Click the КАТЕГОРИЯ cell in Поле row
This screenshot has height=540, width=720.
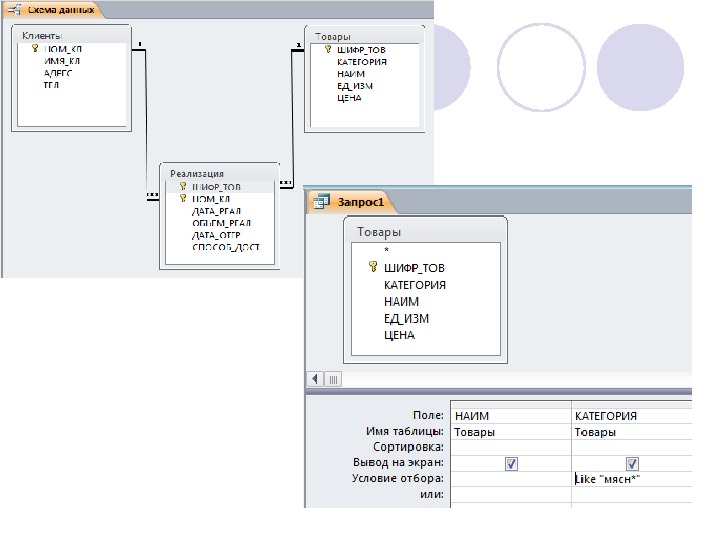click(x=632, y=416)
